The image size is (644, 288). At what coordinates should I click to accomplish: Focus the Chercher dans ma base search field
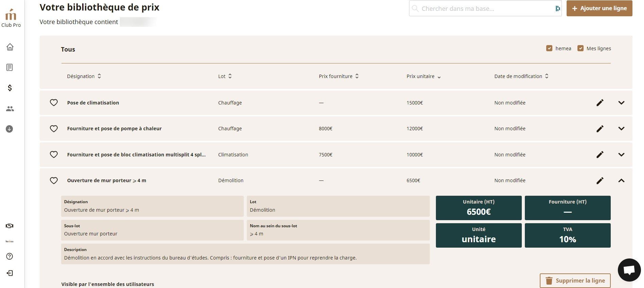pyautogui.click(x=485, y=8)
